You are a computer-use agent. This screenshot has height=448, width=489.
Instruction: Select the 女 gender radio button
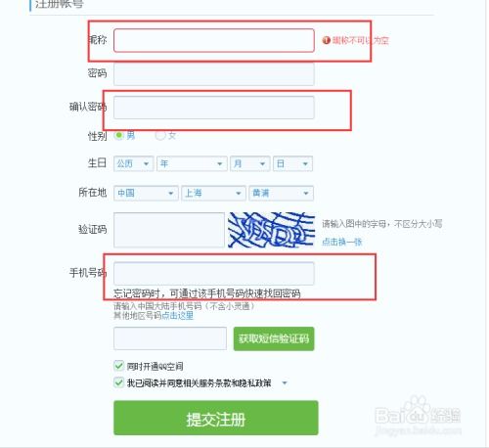click(x=160, y=135)
